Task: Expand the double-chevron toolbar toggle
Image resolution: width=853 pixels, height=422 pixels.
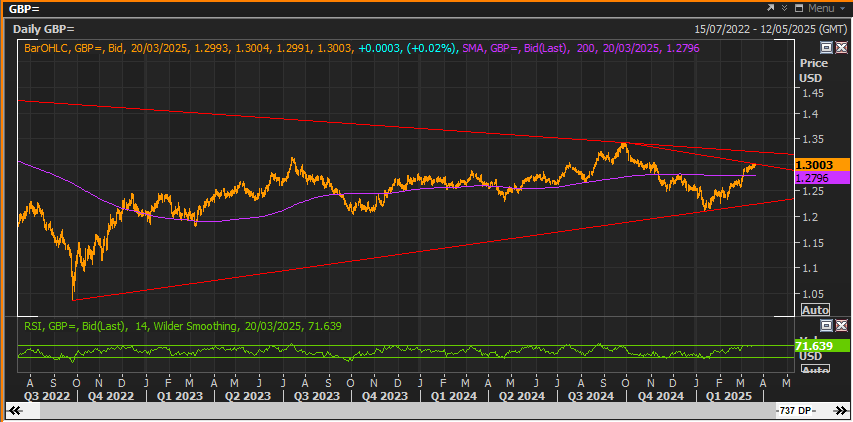Action: (x=784, y=8)
